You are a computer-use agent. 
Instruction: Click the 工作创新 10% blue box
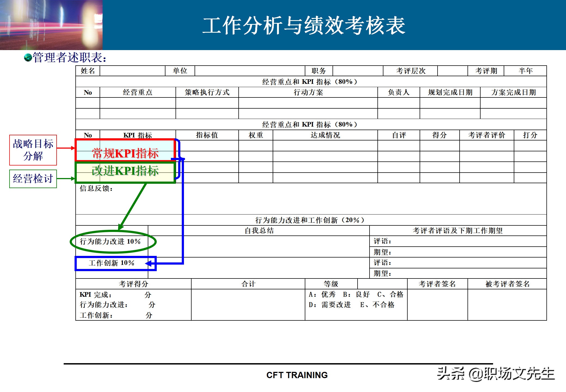(x=112, y=263)
